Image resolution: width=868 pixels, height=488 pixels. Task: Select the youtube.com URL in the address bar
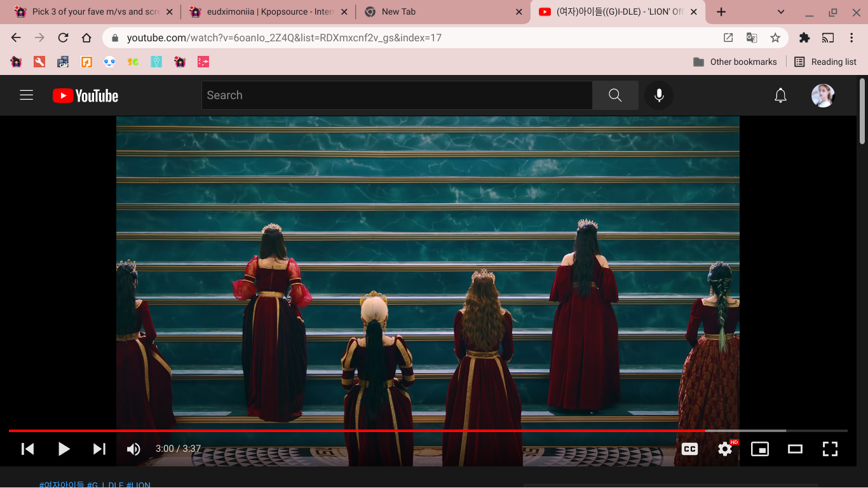[x=284, y=37]
